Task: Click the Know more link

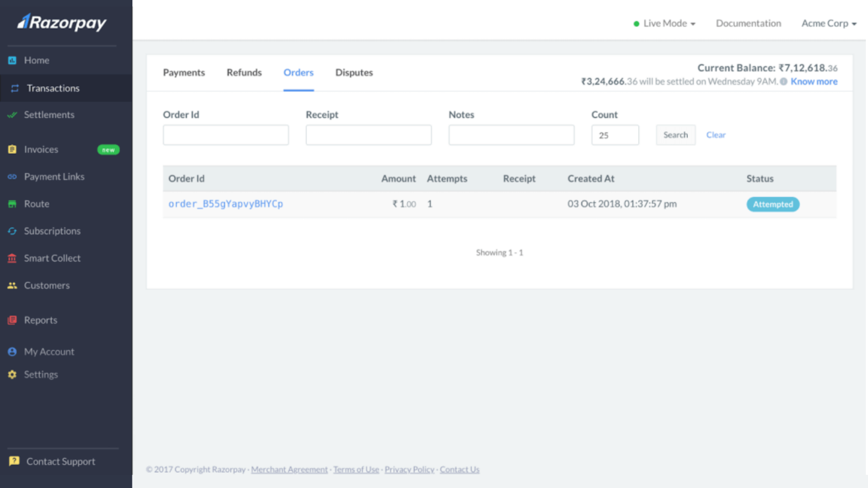Action: click(814, 81)
